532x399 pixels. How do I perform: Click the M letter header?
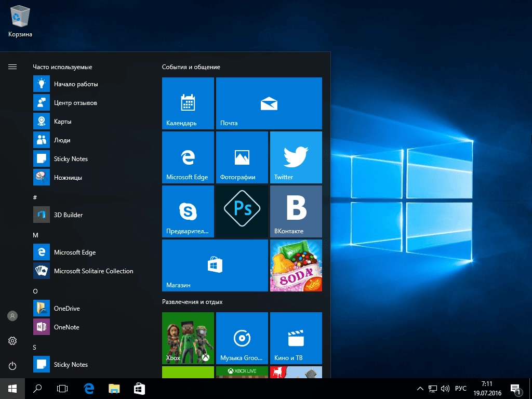35,235
